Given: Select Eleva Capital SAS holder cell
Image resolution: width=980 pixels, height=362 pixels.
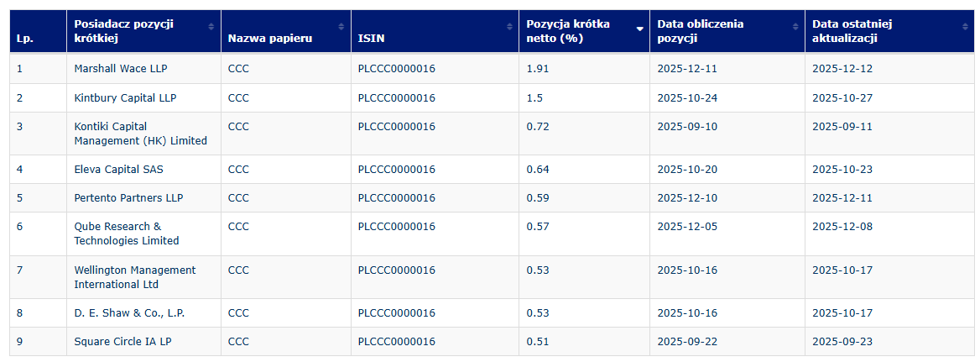Looking at the screenshot, I should [143, 170].
